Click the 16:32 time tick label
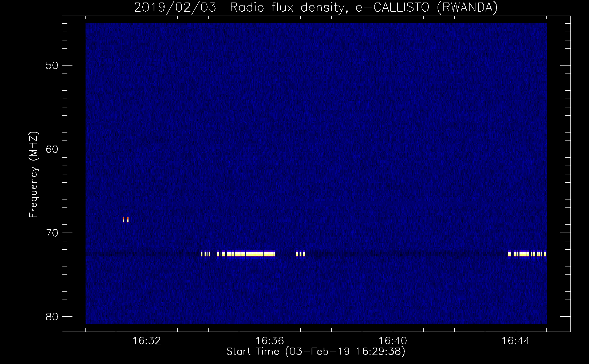 147,341
